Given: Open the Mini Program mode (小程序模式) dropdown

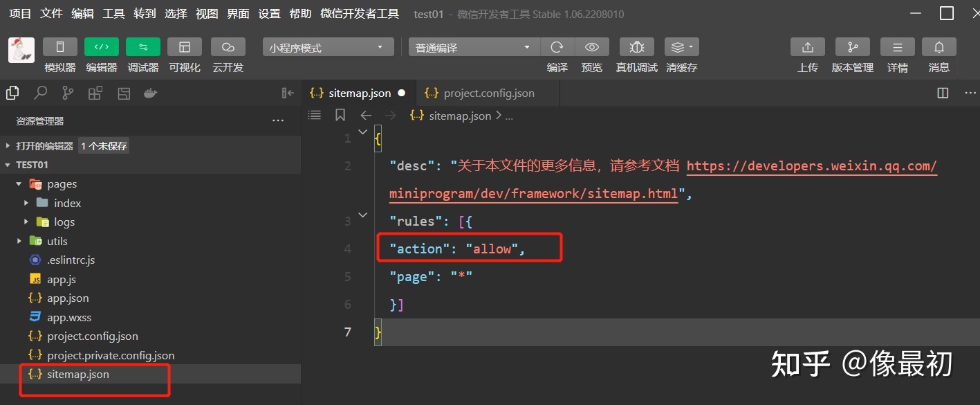Looking at the screenshot, I should [x=328, y=48].
